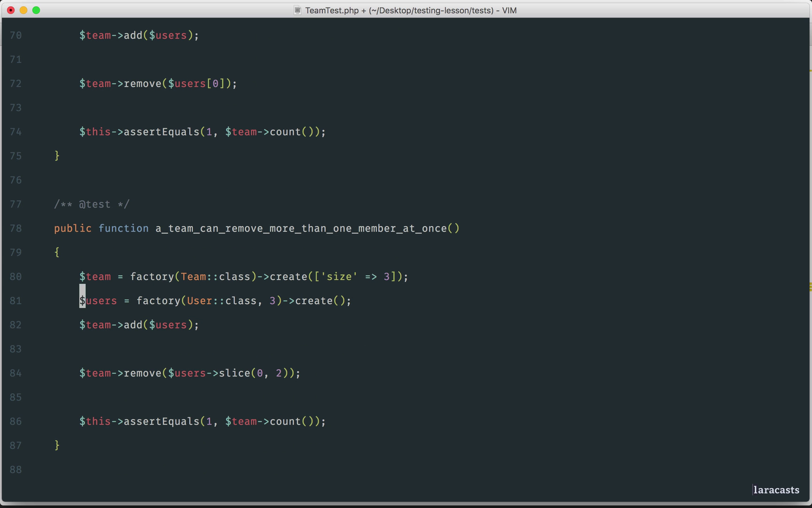
Task: Click line number 72
Action: (16, 84)
